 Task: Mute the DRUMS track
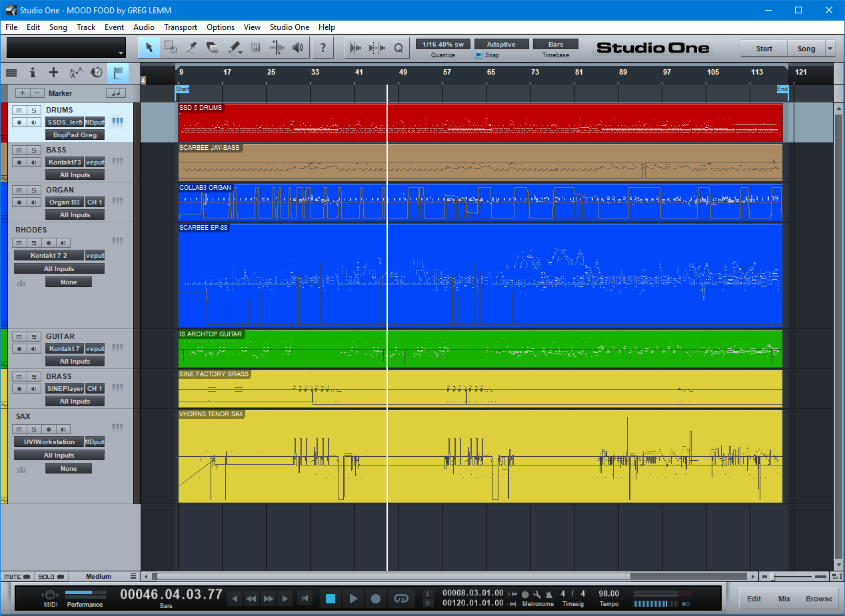[19, 110]
